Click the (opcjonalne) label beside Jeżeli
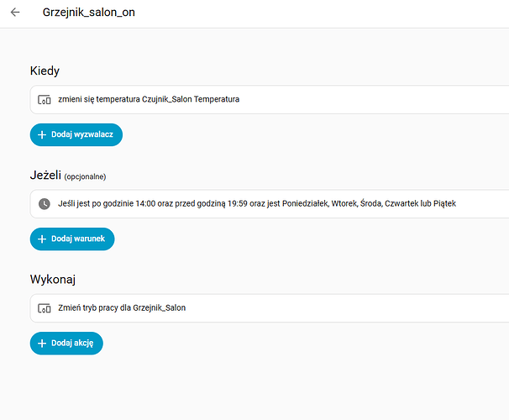The width and height of the screenshot is (509, 420). [85, 176]
